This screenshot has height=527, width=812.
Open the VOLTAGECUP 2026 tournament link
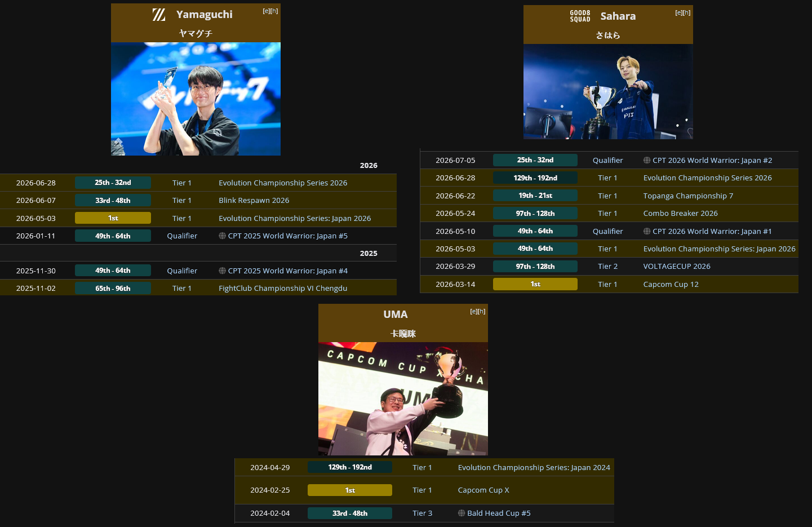point(677,266)
